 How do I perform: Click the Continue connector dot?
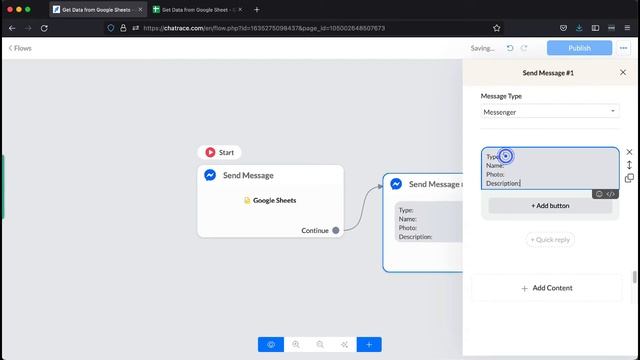click(336, 231)
